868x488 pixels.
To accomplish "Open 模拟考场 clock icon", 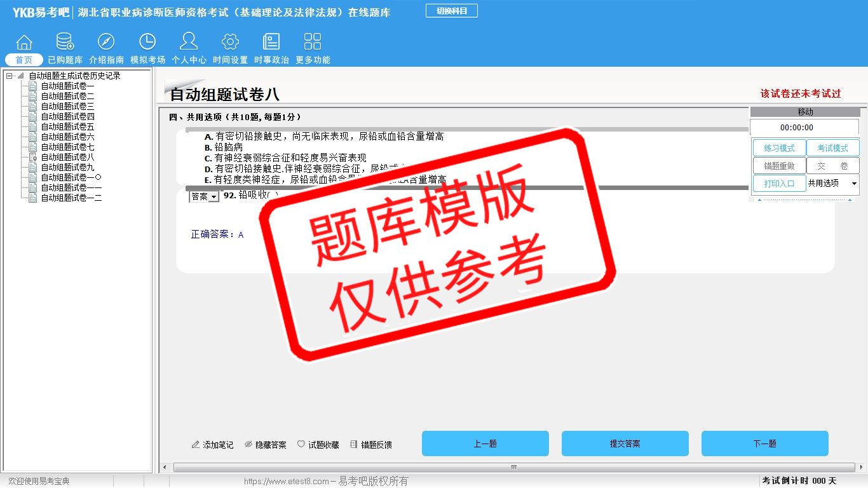I will 147,42.
